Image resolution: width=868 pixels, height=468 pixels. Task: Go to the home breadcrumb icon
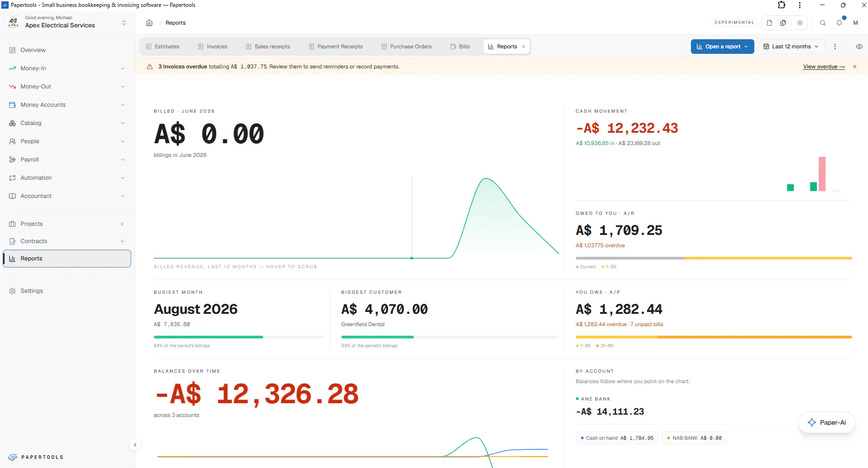coord(149,23)
